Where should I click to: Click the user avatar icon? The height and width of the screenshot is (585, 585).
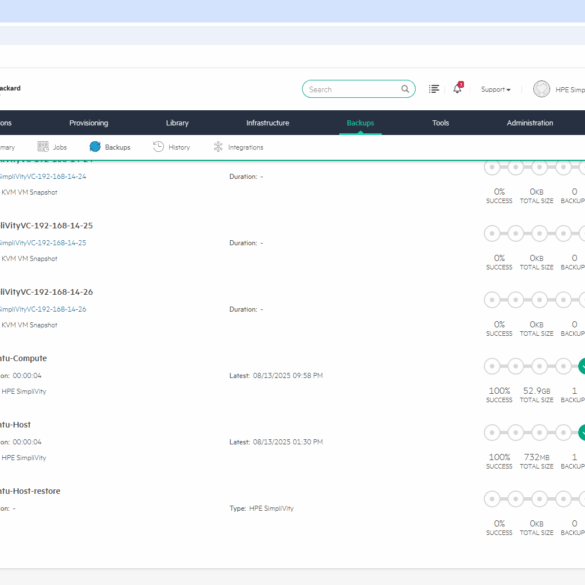click(541, 89)
